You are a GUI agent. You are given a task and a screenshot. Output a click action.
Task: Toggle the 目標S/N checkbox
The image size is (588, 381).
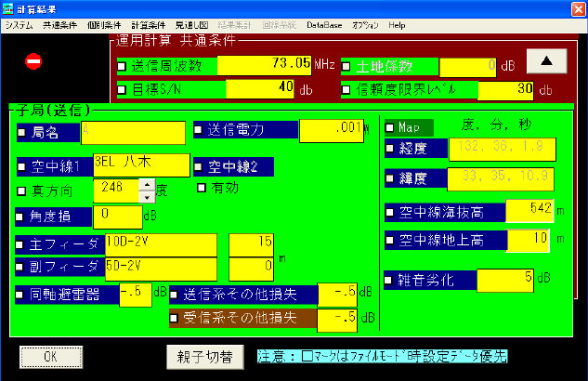pyautogui.click(x=122, y=90)
